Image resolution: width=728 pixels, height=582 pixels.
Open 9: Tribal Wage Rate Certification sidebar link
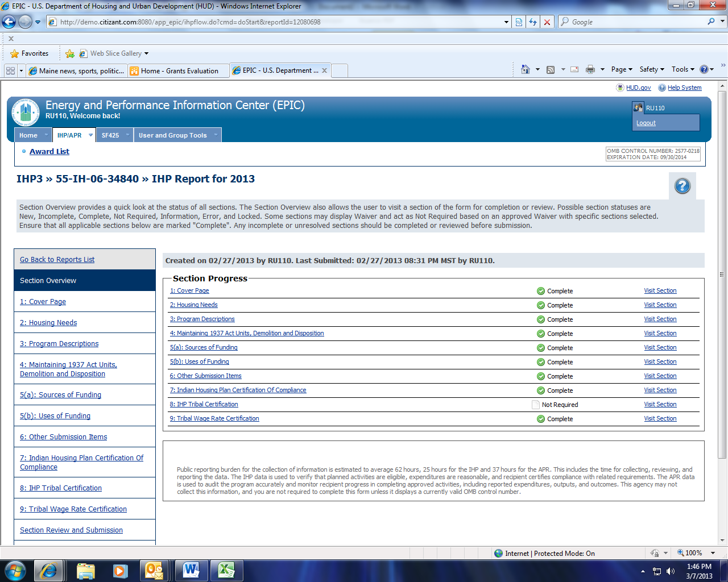(x=73, y=509)
